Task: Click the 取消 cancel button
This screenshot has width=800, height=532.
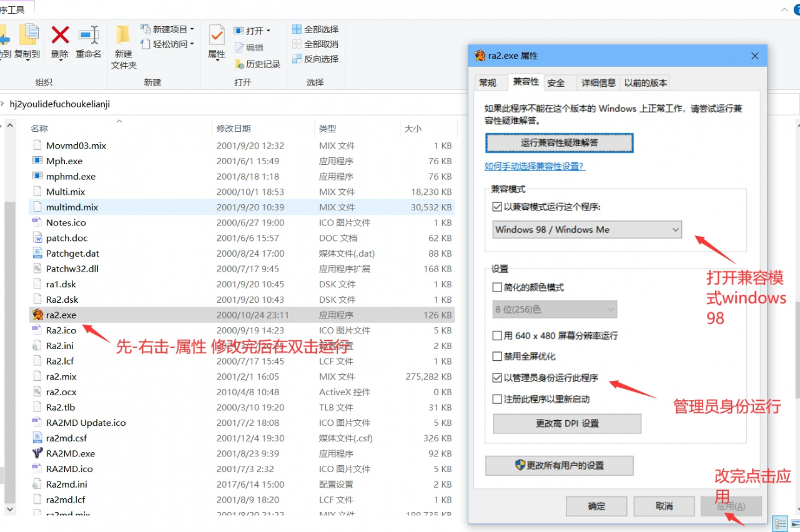Action: [664, 506]
